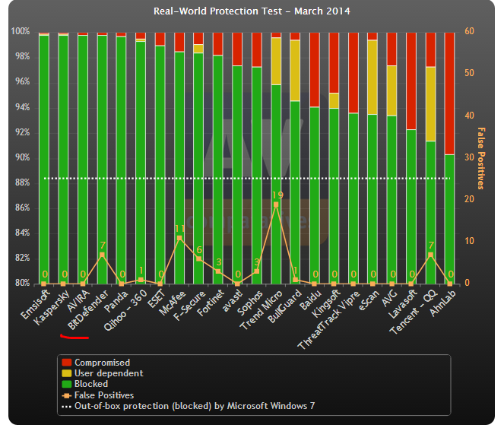504x428 pixels.
Task: Click the yellow segment of AVG bar
Action: point(391,90)
